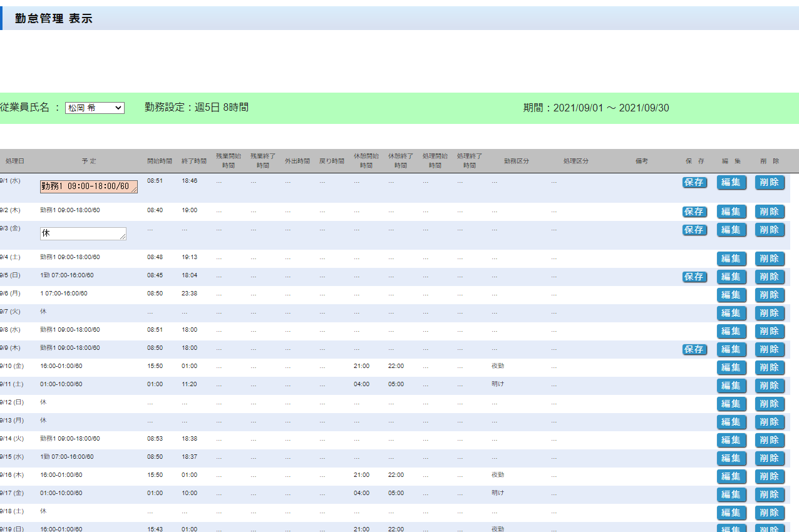
Task: Edit the 9/6 attendance entry
Action: [x=731, y=295]
